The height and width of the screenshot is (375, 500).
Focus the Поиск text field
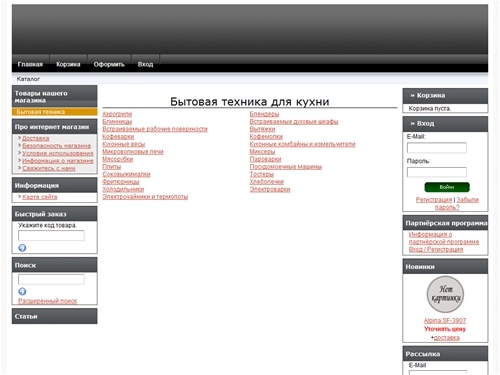(x=51, y=279)
